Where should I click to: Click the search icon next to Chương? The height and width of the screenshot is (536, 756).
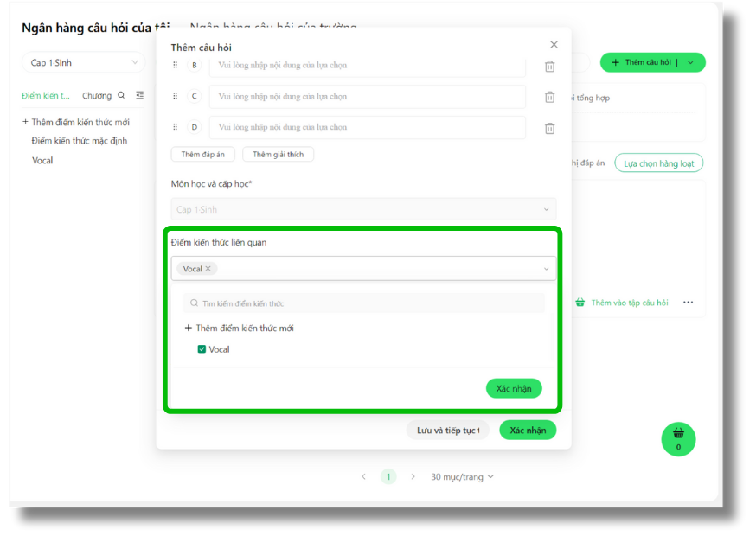[121, 96]
